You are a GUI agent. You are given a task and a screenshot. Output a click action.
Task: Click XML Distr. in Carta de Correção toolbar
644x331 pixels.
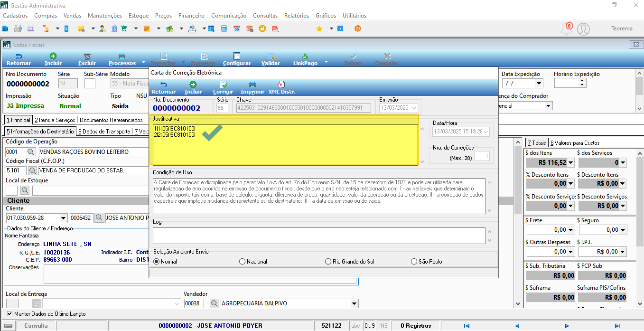pyautogui.click(x=282, y=88)
